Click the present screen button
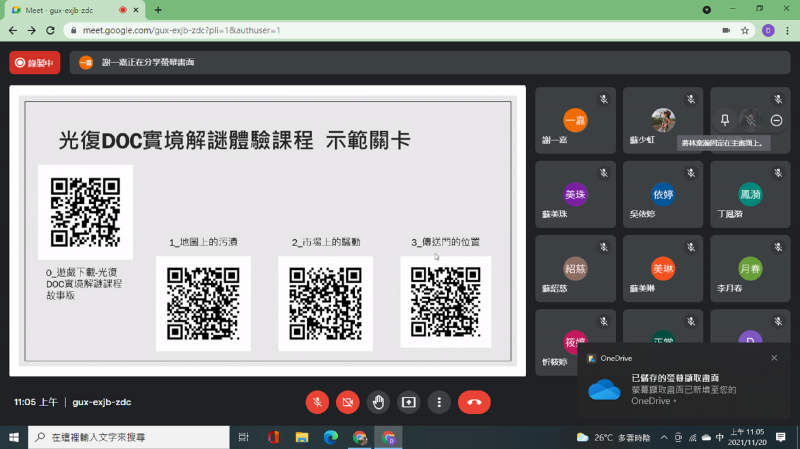Image resolution: width=800 pixels, height=449 pixels. pos(409,402)
